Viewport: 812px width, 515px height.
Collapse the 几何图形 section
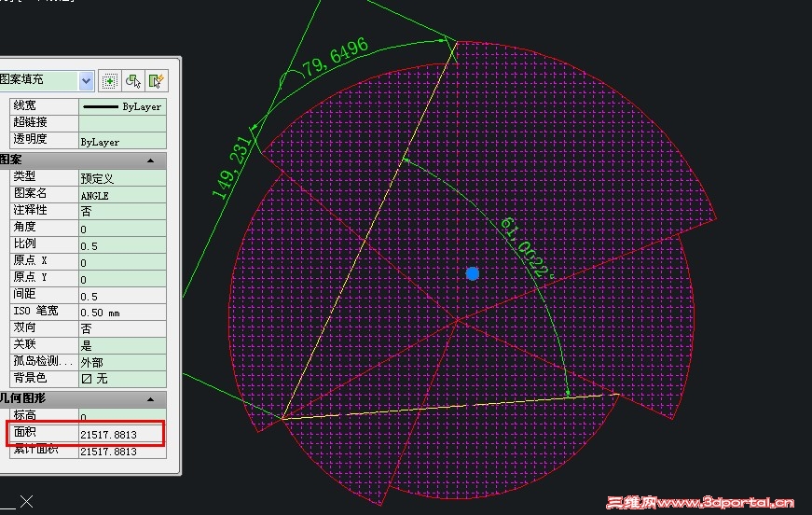point(150,399)
